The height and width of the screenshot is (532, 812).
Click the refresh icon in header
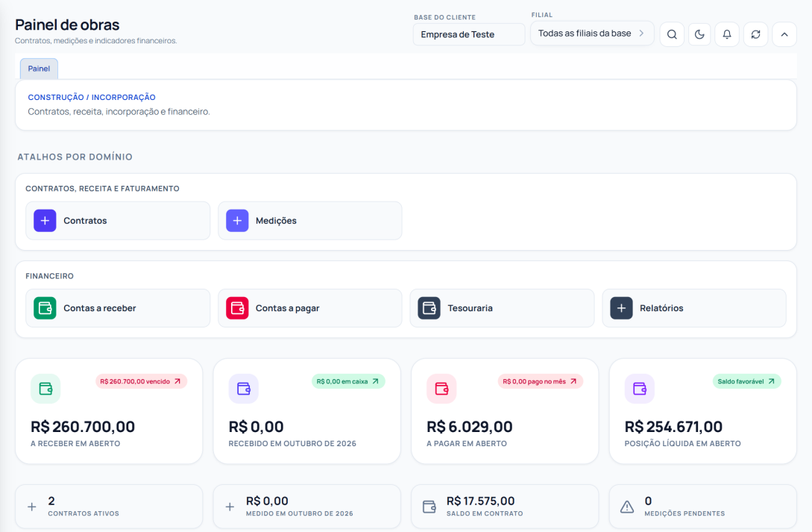[755, 34]
